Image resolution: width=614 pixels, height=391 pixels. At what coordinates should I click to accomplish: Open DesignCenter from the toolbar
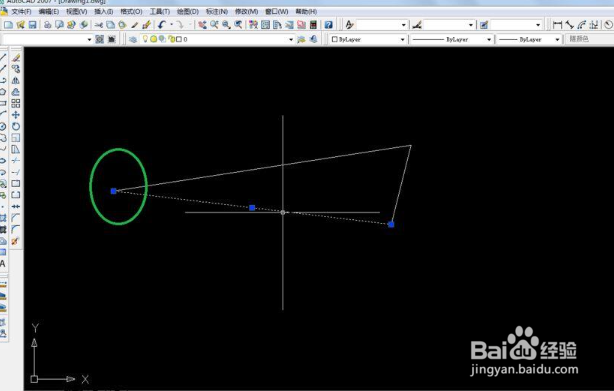tap(265, 25)
